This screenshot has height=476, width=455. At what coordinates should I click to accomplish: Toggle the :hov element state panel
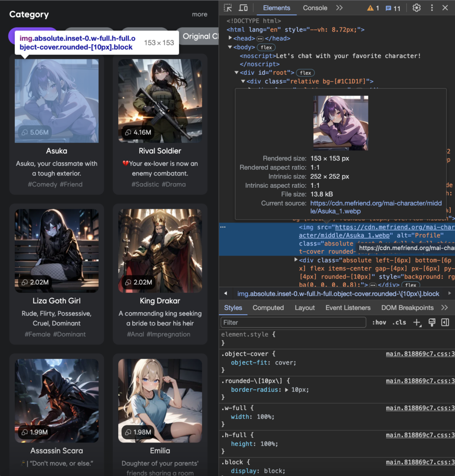click(379, 323)
